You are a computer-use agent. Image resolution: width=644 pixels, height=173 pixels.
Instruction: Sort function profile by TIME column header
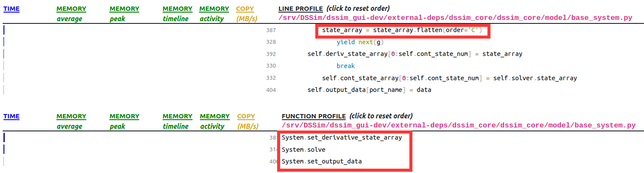click(11, 116)
